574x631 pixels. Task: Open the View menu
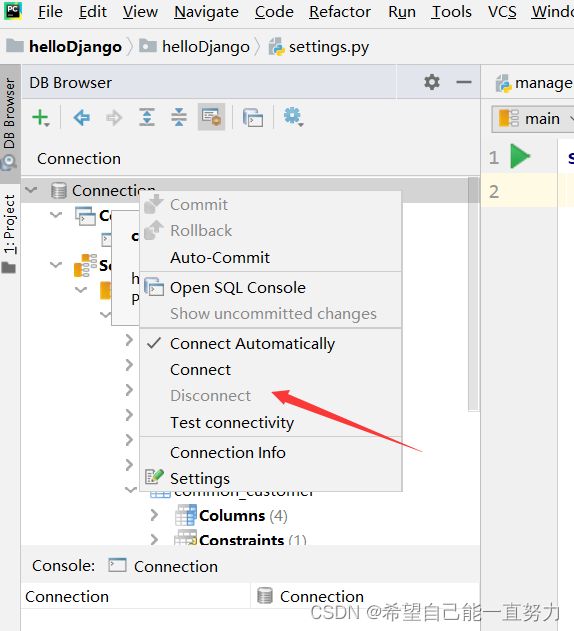[140, 11]
